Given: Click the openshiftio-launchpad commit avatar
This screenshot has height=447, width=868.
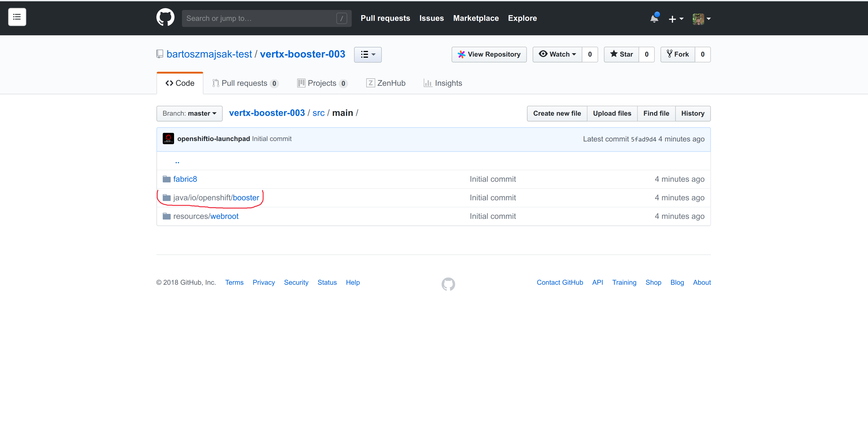Looking at the screenshot, I should coord(168,139).
